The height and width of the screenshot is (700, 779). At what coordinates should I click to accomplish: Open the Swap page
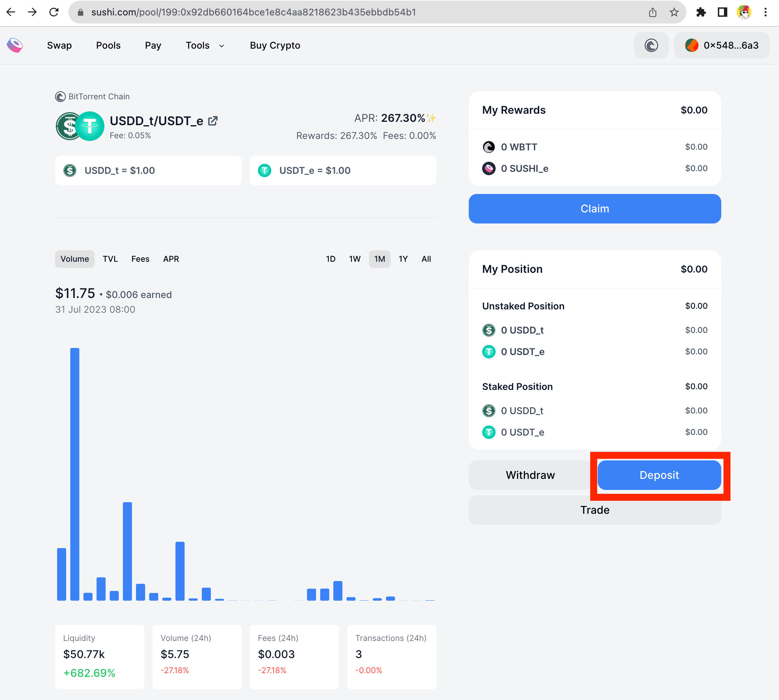[59, 45]
